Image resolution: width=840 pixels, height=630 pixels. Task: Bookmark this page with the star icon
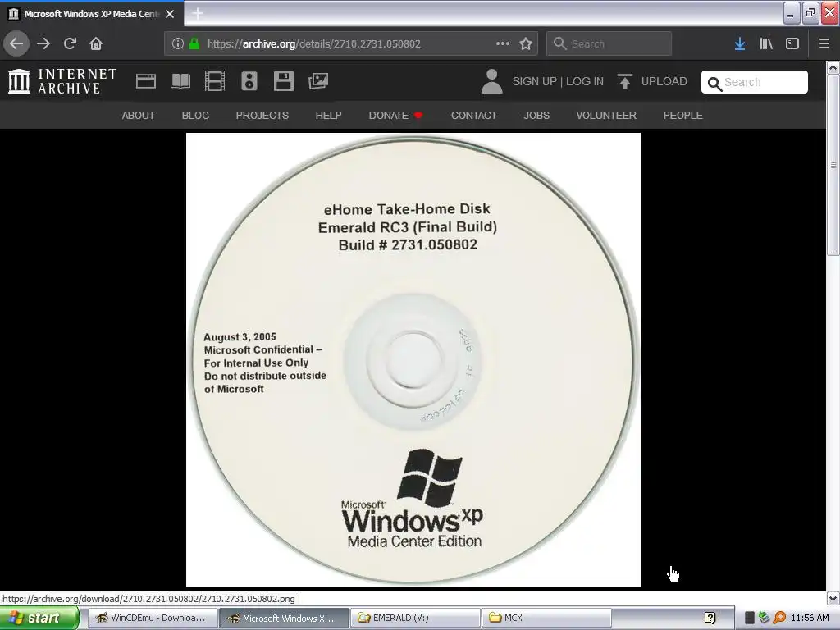[x=526, y=43]
